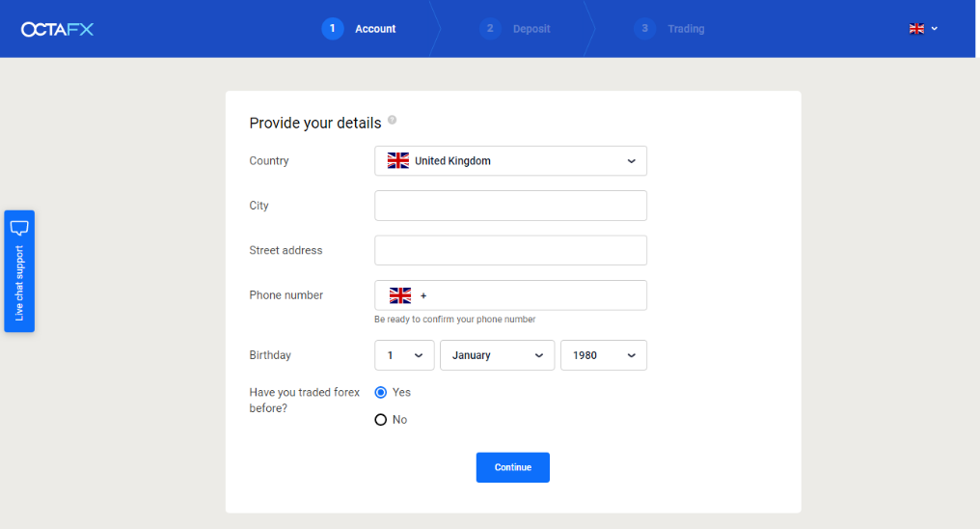Click the Continue button

[512, 467]
